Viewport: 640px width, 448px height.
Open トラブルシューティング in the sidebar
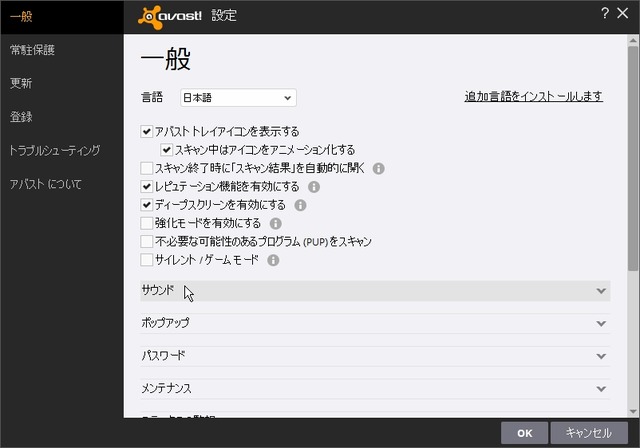pyautogui.click(x=55, y=151)
